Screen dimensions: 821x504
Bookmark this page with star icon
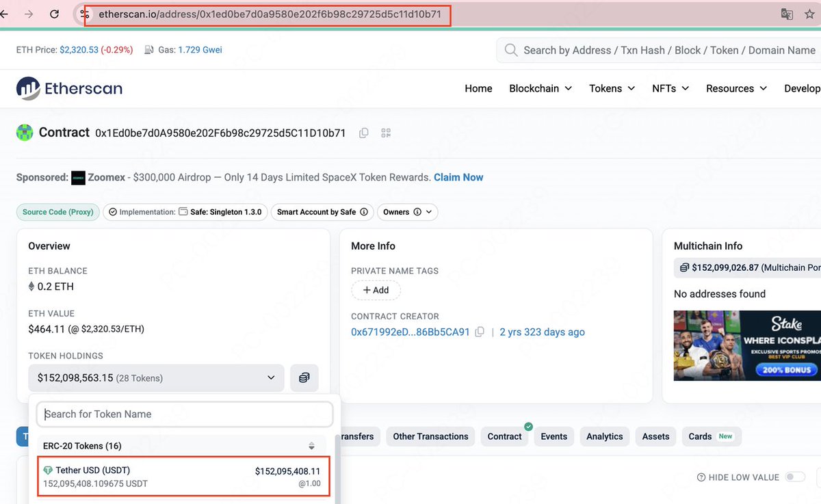pyautogui.click(x=810, y=14)
